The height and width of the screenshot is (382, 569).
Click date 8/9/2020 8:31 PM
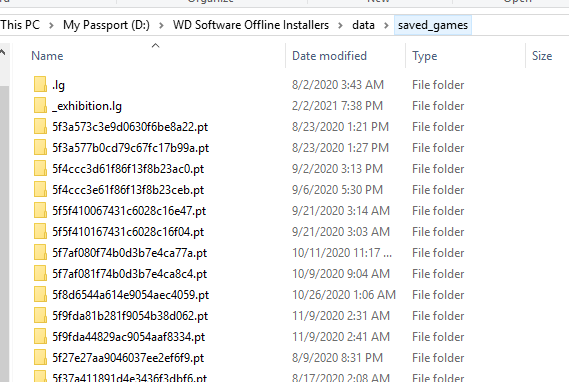pos(337,358)
